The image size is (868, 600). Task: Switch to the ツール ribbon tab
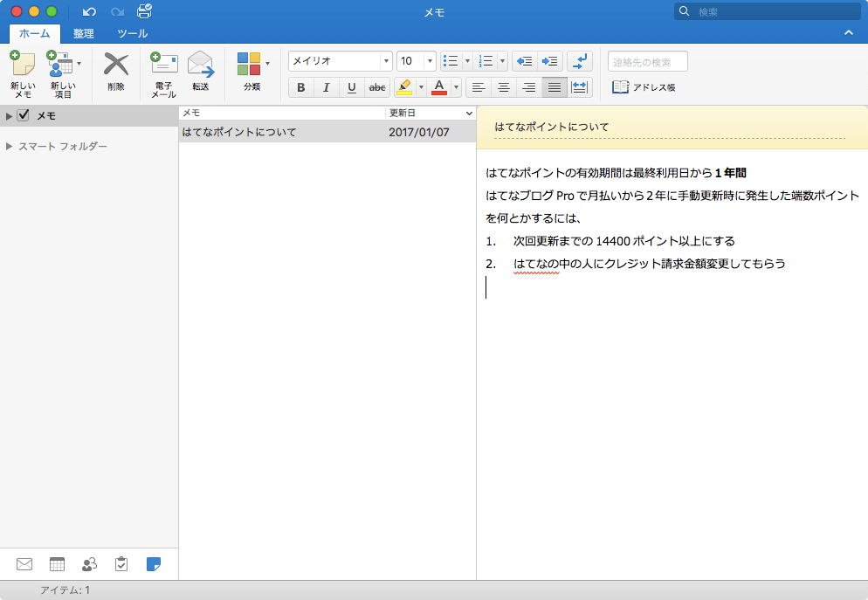[x=132, y=33]
